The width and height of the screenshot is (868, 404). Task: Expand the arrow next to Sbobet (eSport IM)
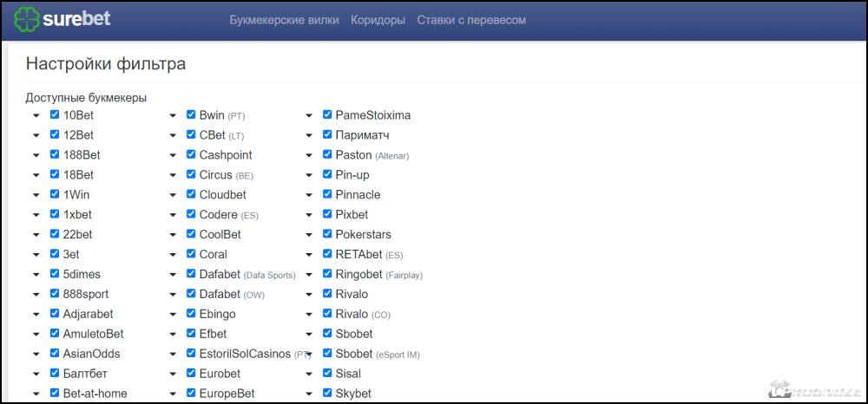309,355
